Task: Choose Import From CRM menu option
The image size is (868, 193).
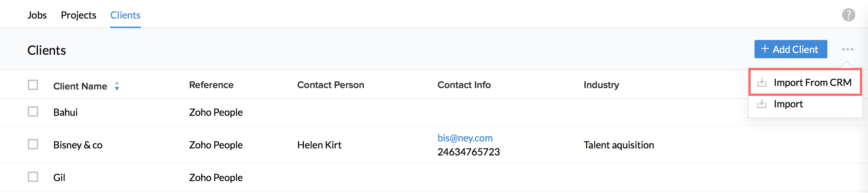Action: pos(812,83)
